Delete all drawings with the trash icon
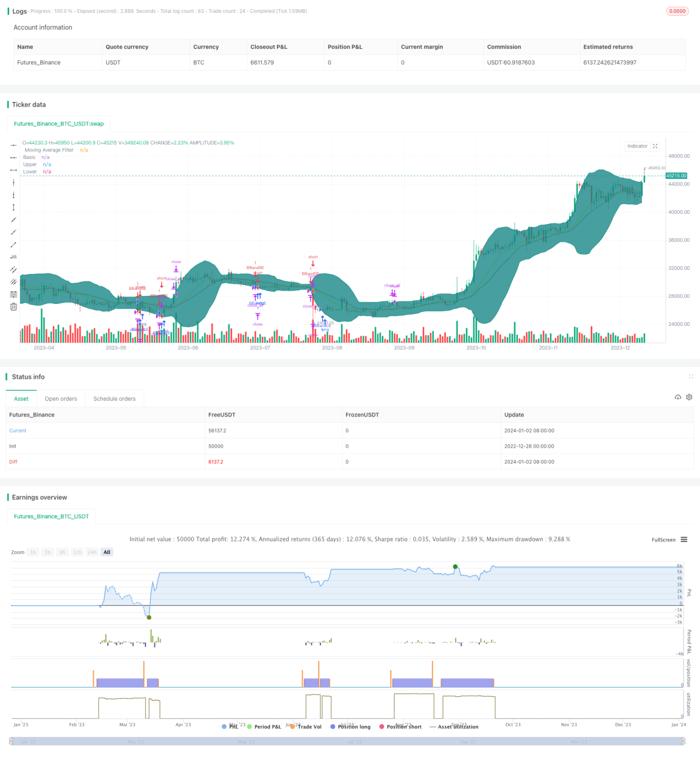 pyautogui.click(x=13, y=307)
